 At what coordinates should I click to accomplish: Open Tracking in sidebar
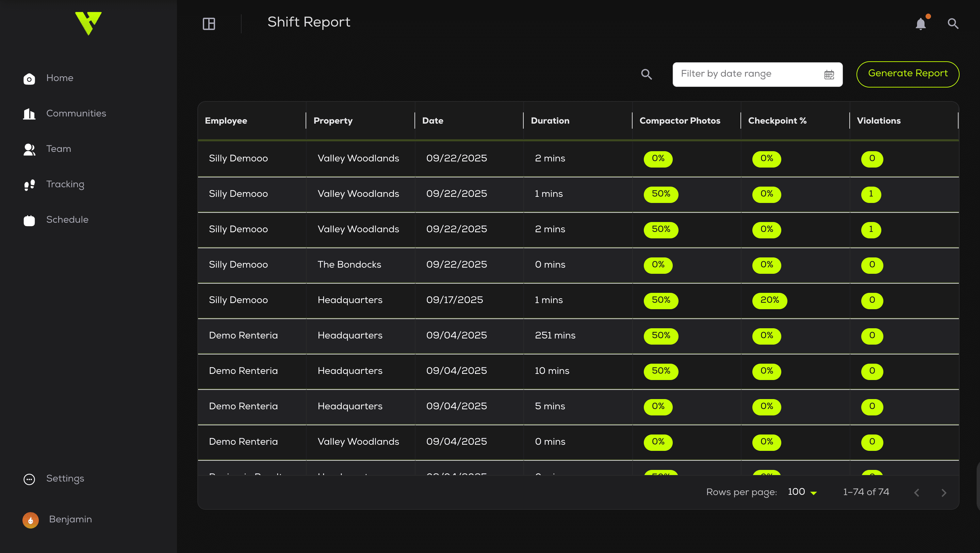65,184
